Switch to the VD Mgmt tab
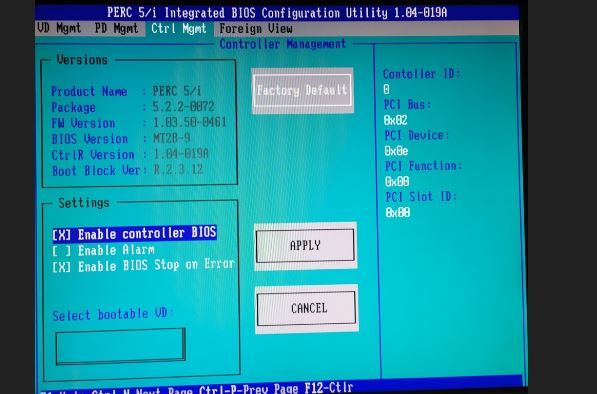This screenshot has width=597, height=394. [59, 28]
